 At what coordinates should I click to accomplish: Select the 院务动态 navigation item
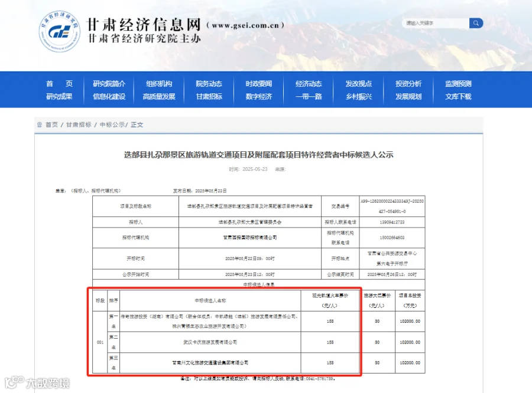[x=209, y=84]
